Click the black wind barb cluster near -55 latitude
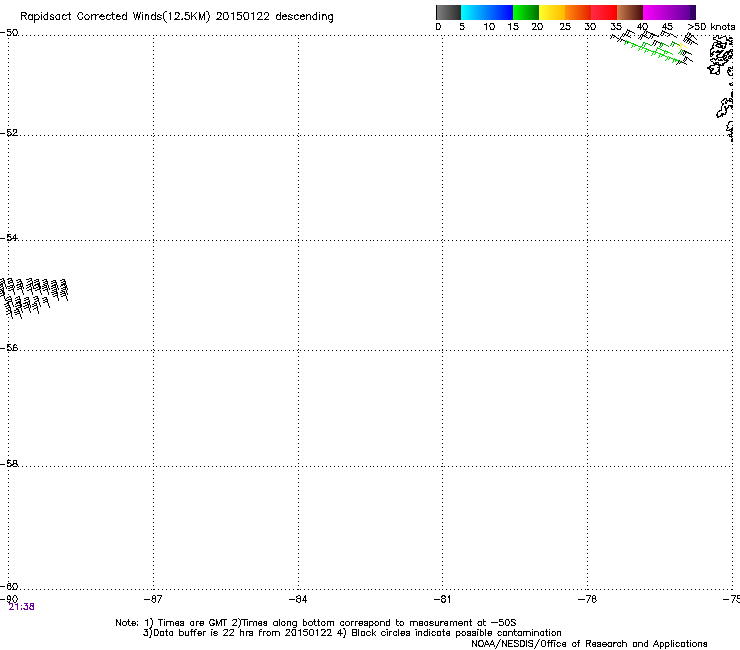 (34, 297)
